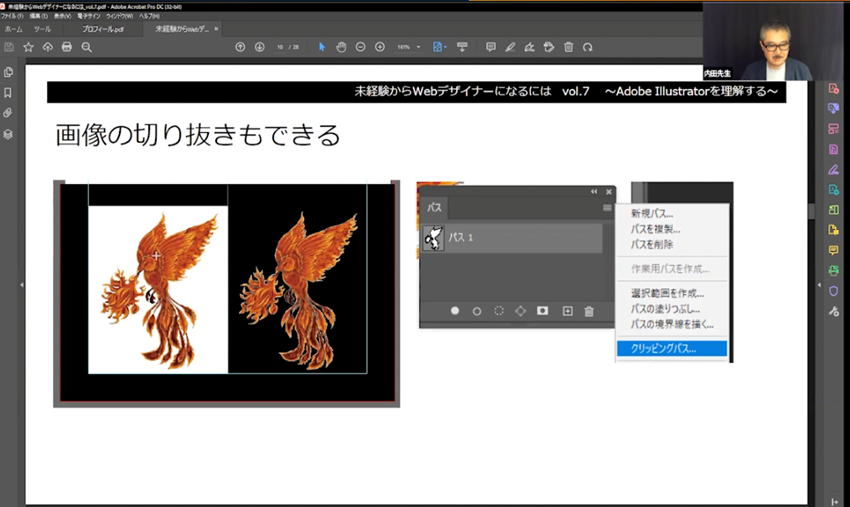Open the find text magnifier icon
850x507 pixels.
87,47
